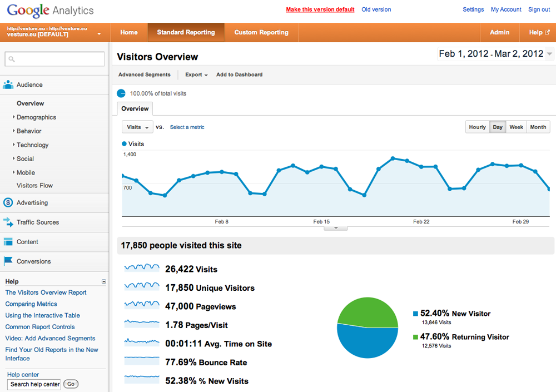This screenshot has height=392, width=556.
Task: Click the Advertising dollar sign icon
Action: pos(8,203)
